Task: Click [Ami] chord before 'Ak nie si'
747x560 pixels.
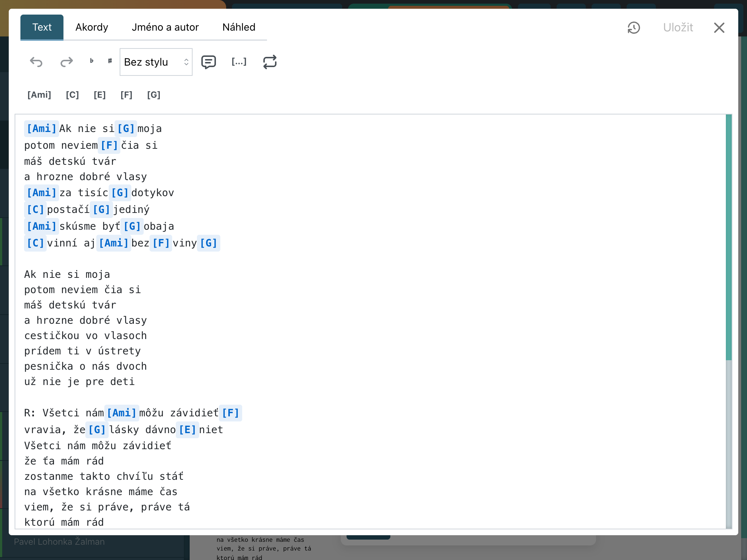Action: 42,128
